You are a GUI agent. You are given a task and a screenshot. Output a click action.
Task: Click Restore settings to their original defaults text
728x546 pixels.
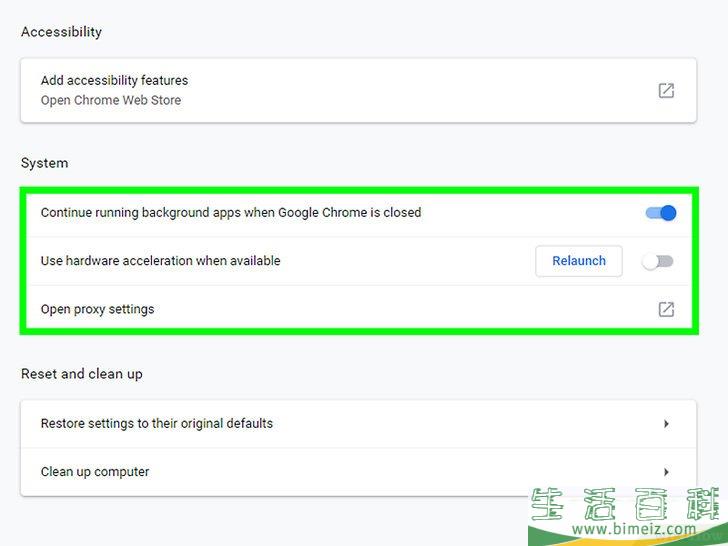click(156, 423)
